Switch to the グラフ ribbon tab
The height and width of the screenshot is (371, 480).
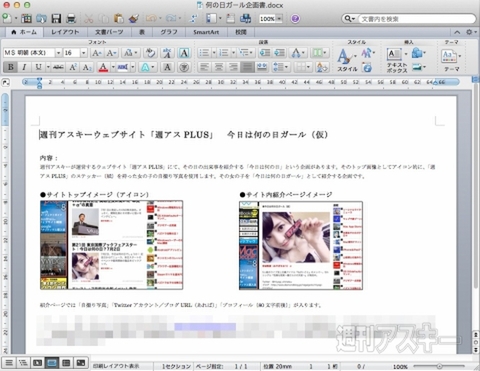coord(169,32)
